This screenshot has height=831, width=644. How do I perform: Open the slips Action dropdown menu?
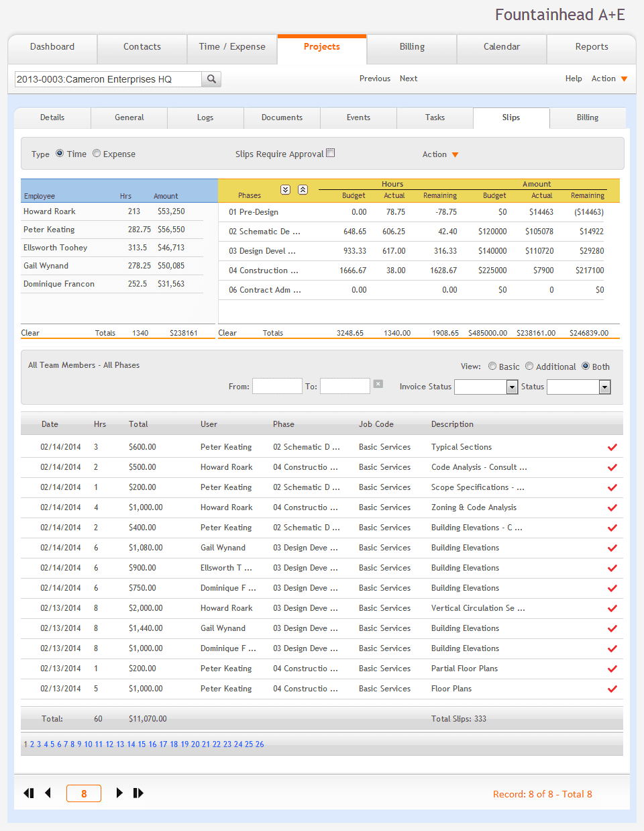(x=439, y=154)
